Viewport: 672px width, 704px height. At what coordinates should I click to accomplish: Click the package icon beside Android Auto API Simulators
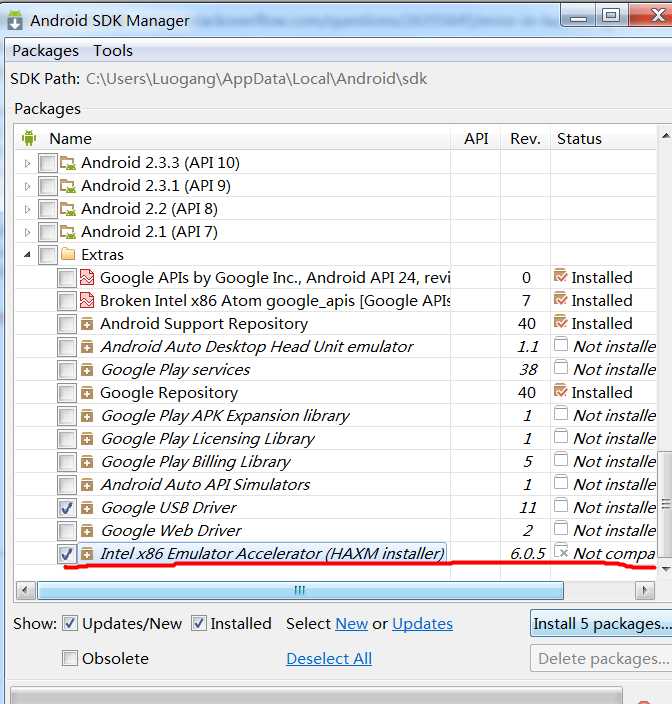pyautogui.click(x=87, y=485)
